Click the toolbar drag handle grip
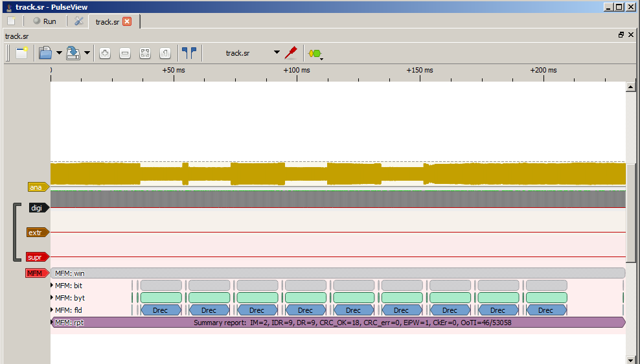 click(x=8, y=53)
